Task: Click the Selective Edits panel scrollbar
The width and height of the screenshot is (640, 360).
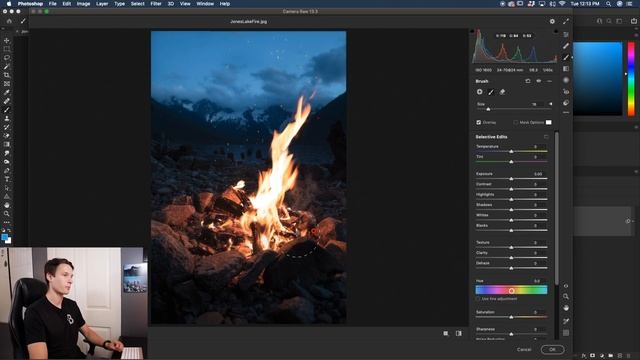Action: click(x=557, y=208)
